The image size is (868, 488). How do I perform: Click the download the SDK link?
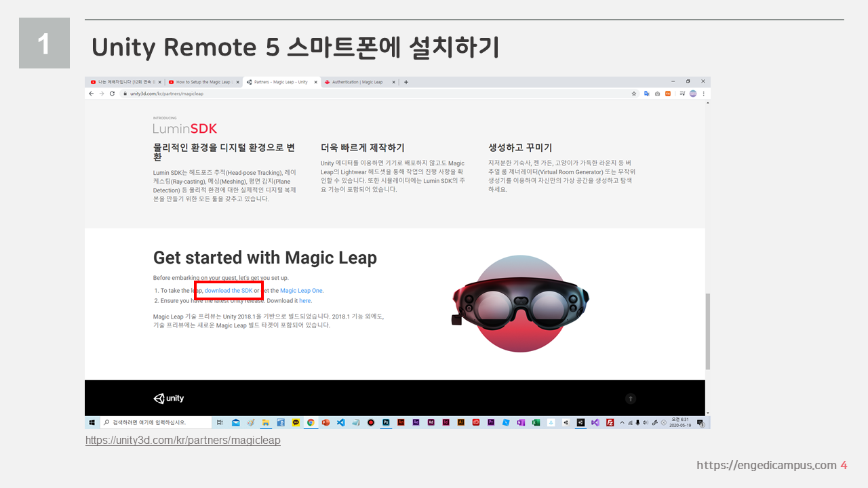[x=229, y=291]
